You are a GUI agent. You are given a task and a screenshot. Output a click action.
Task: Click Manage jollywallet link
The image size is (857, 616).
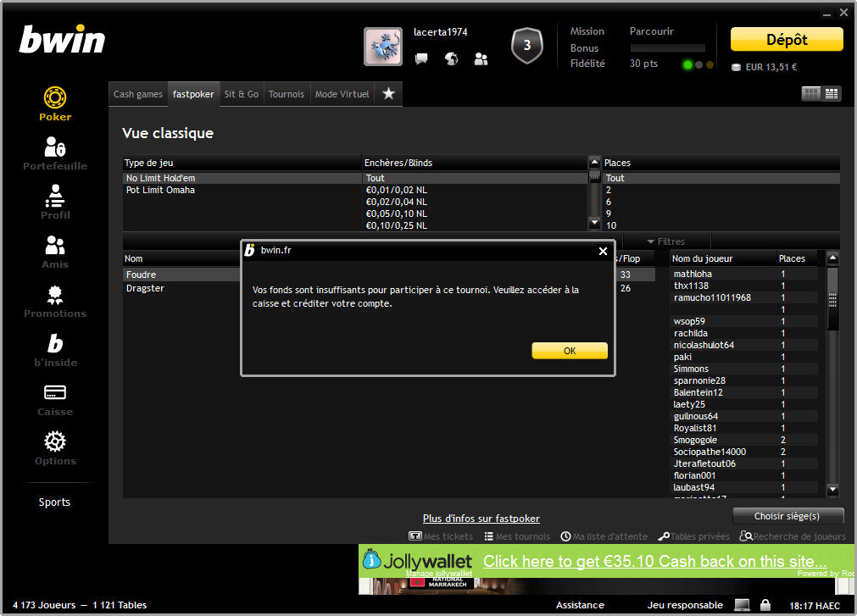pyautogui.click(x=439, y=574)
